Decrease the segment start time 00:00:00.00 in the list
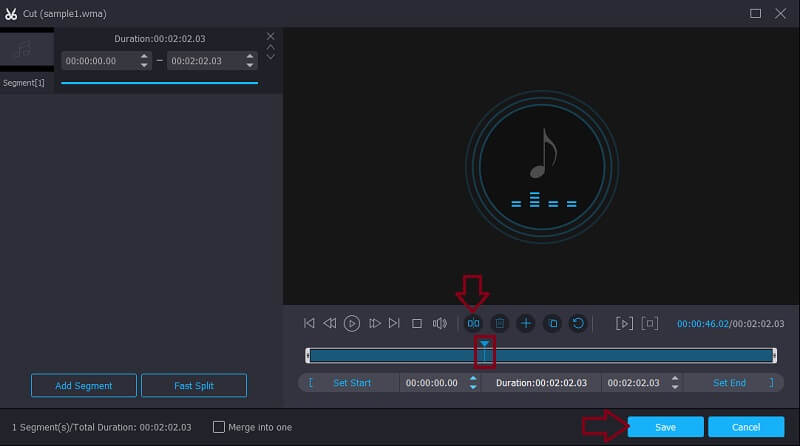The image size is (800, 446). tap(144, 65)
